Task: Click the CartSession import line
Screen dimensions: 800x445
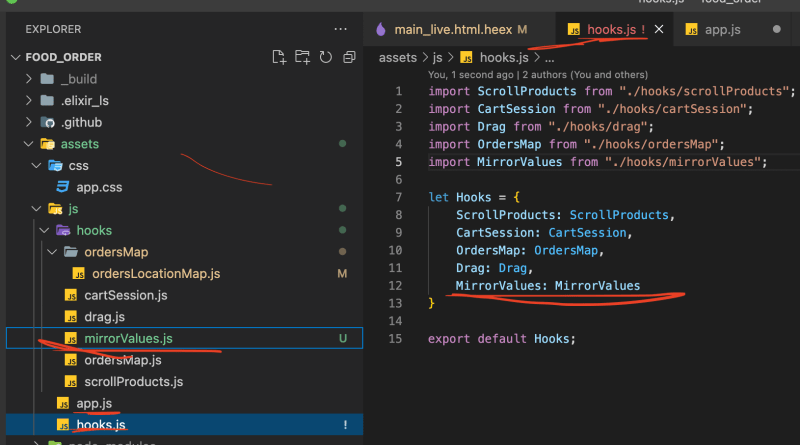Action: 590,109
